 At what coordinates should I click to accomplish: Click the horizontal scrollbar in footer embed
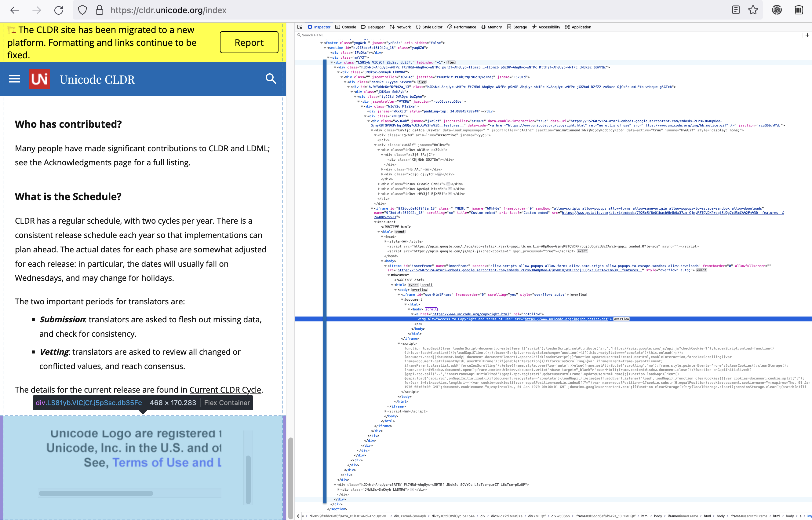[96, 493]
